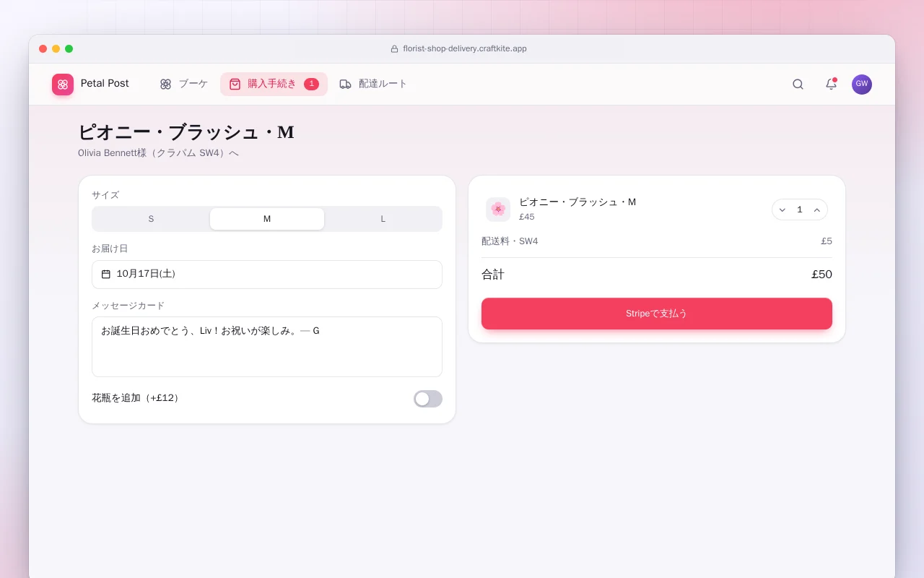Select size M option
The width and height of the screenshot is (924, 578).
point(267,219)
